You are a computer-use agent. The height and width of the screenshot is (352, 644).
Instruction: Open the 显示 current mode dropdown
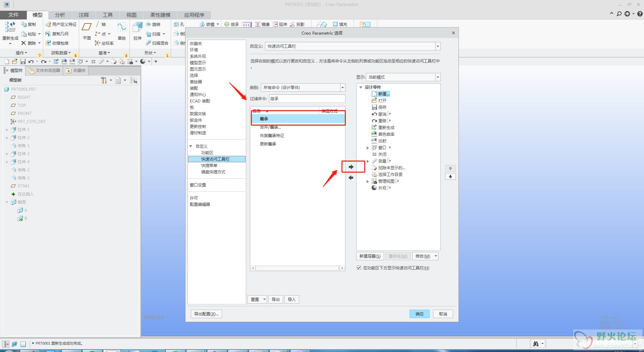pos(438,77)
